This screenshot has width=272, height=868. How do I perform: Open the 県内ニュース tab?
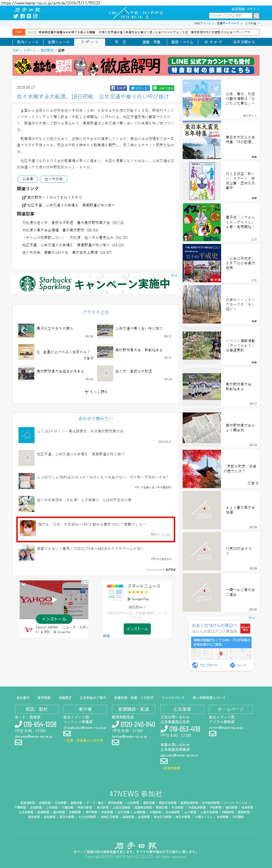pyautogui.click(x=28, y=42)
